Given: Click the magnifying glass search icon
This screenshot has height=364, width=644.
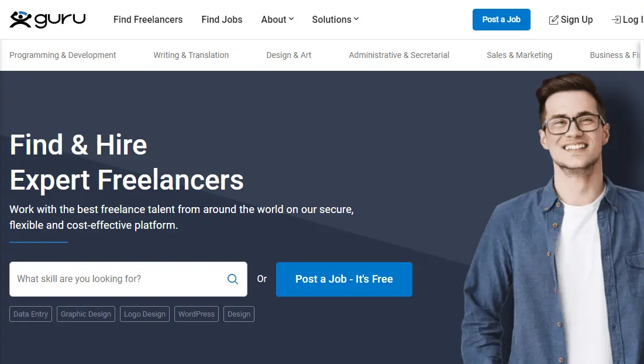Looking at the screenshot, I should [233, 279].
